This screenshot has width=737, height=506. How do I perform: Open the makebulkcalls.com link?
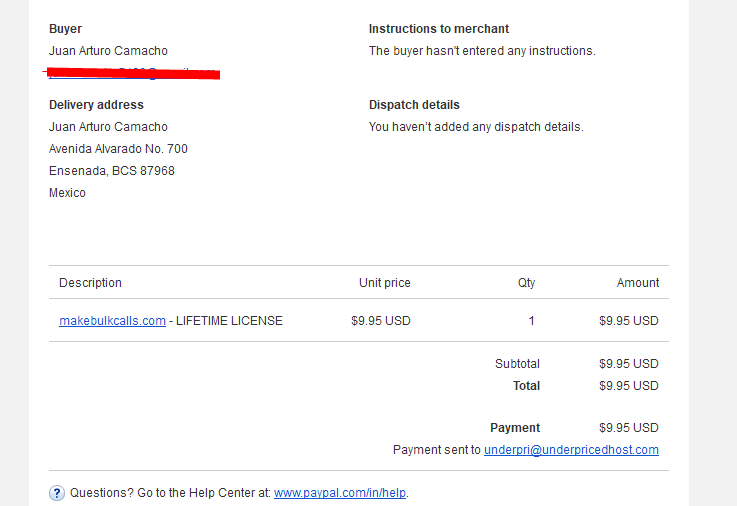pyautogui.click(x=112, y=321)
